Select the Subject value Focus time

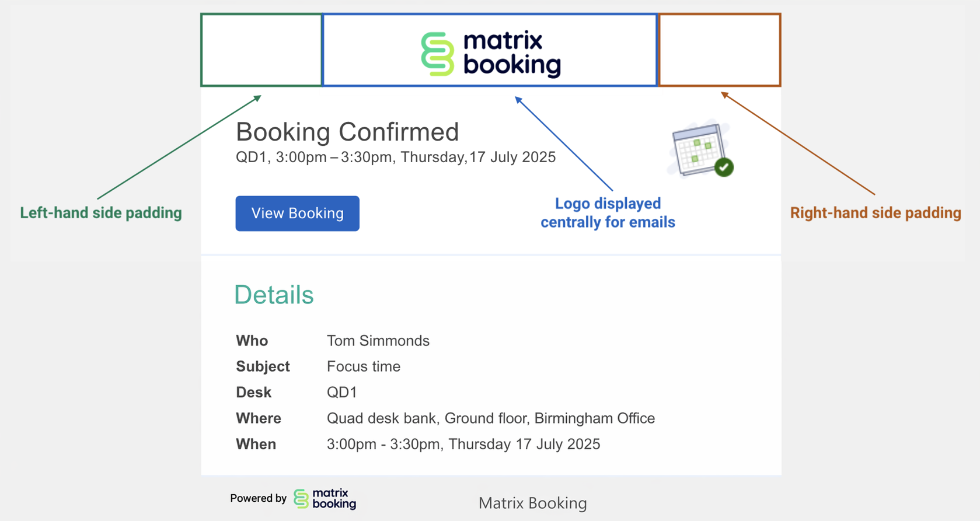pos(363,366)
